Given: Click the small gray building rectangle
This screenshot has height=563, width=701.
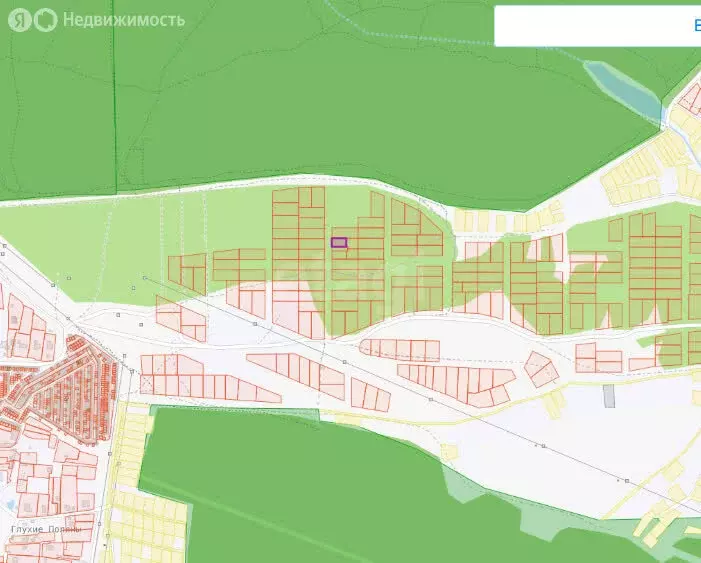Looking at the screenshot, I should (609, 395).
